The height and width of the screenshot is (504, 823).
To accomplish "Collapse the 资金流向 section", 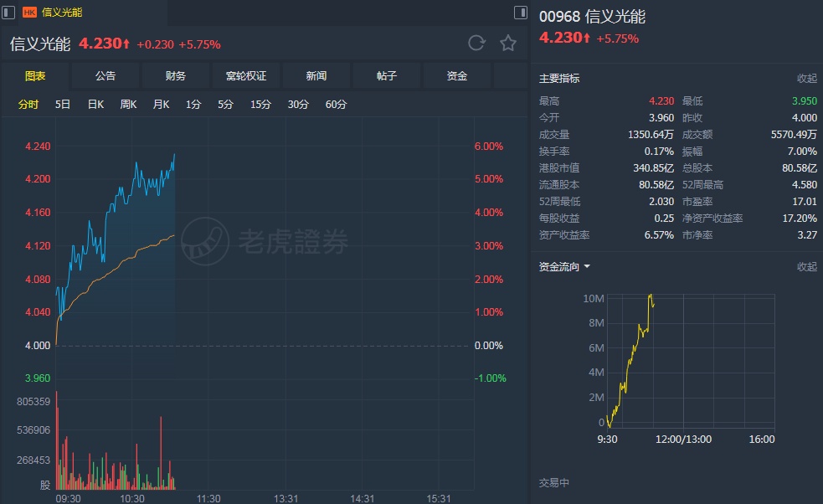I will pos(807,267).
